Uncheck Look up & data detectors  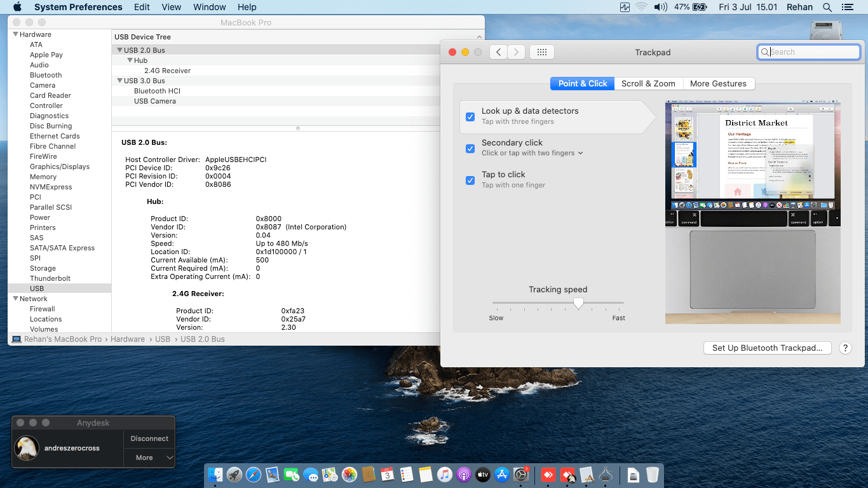point(470,116)
